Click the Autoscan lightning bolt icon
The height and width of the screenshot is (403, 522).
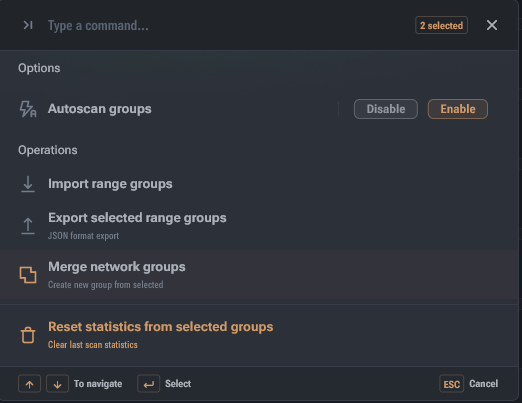[28, 109]
